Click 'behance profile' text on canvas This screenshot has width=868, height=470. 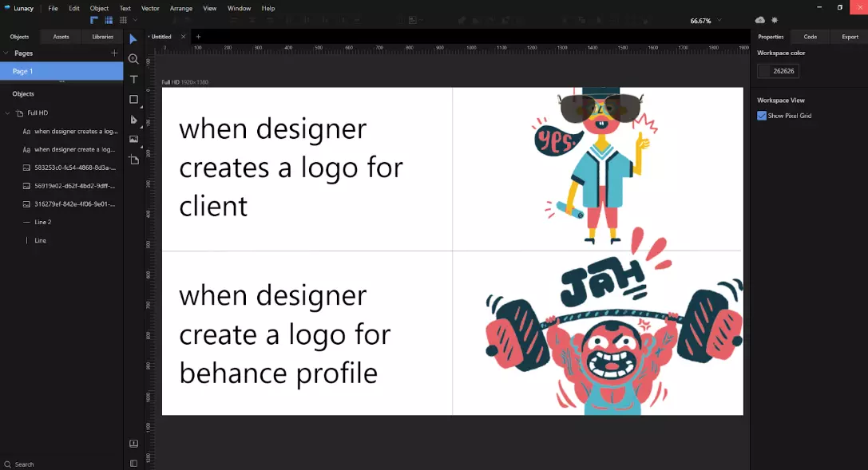pyautogui.click(x=279, y=375)
